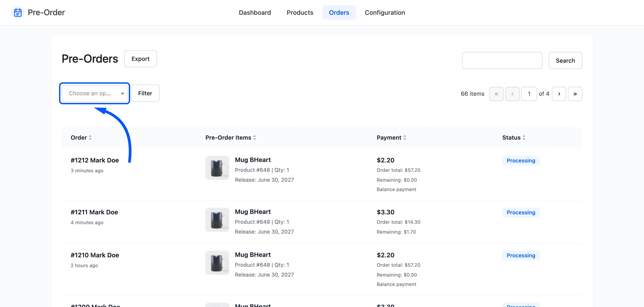Click Mug BHeart product name in order #1211

tap(253, 212)
